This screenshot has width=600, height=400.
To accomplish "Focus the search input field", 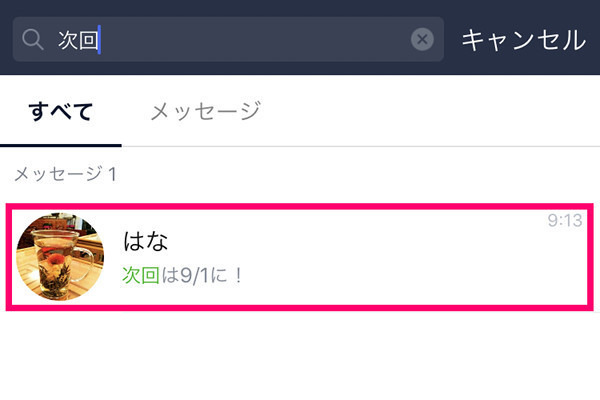I will click(x=228, y=39).
